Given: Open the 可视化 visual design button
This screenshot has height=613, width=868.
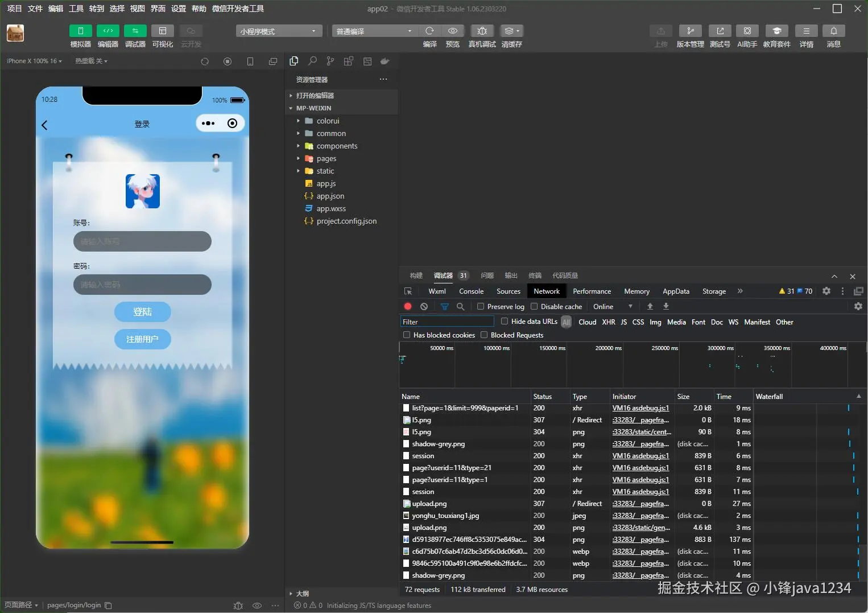Looking at the screenshot, I should point(163,31).
